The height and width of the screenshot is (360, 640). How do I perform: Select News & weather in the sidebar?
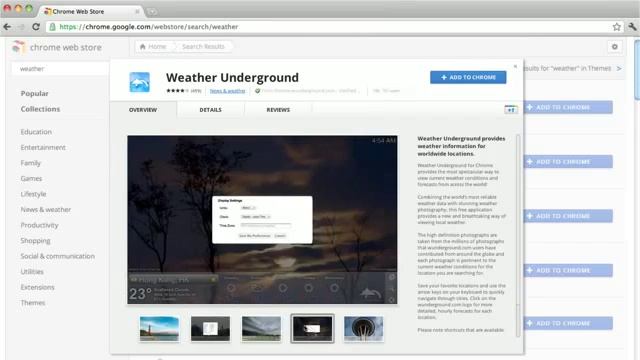point(46,209)
